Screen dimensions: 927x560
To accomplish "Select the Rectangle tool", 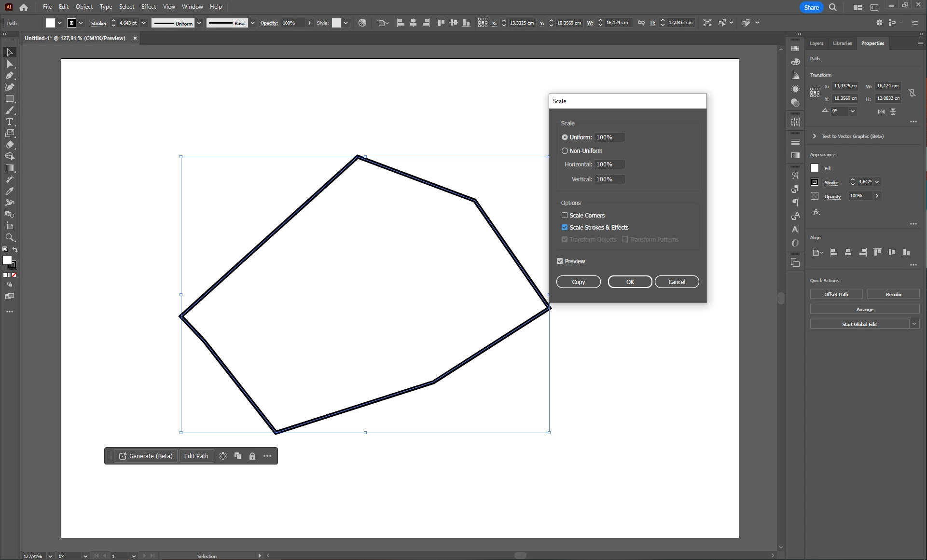I will (x=10, y=98).
